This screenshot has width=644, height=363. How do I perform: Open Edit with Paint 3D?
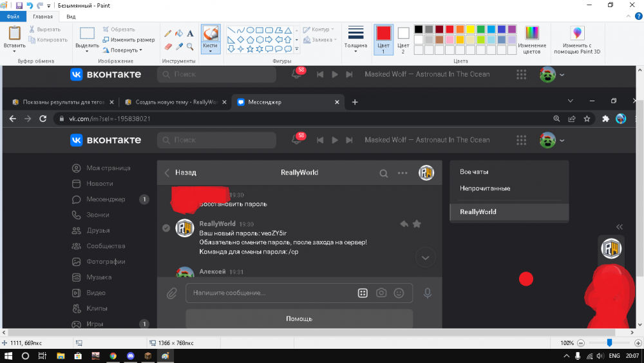tap(577, 39)
